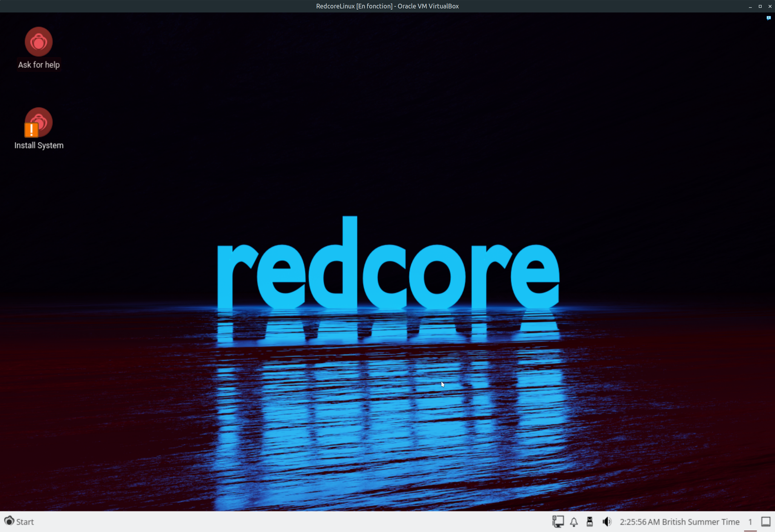This screenshot has width=775, height=532.
Task: Select the "Ask for help" text label
Action: click(39, 65)
